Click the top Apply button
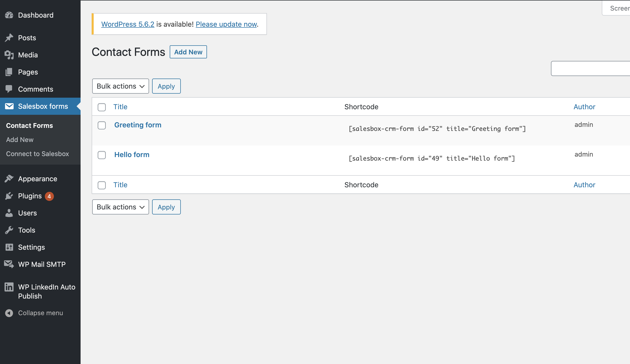 pyautogui.click(x=166, y=86)
